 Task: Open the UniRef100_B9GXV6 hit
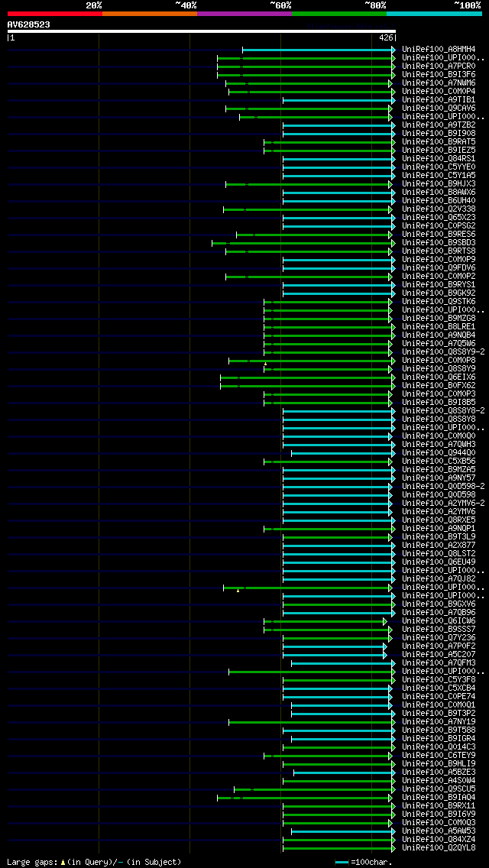pyautogui.click(x=439, y=604)
